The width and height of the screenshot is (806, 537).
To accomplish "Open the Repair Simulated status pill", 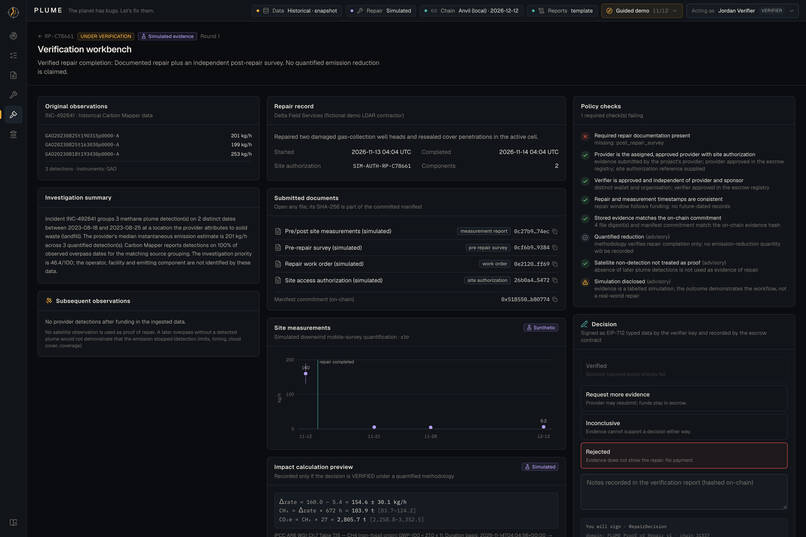I will (x=381, y=11).
